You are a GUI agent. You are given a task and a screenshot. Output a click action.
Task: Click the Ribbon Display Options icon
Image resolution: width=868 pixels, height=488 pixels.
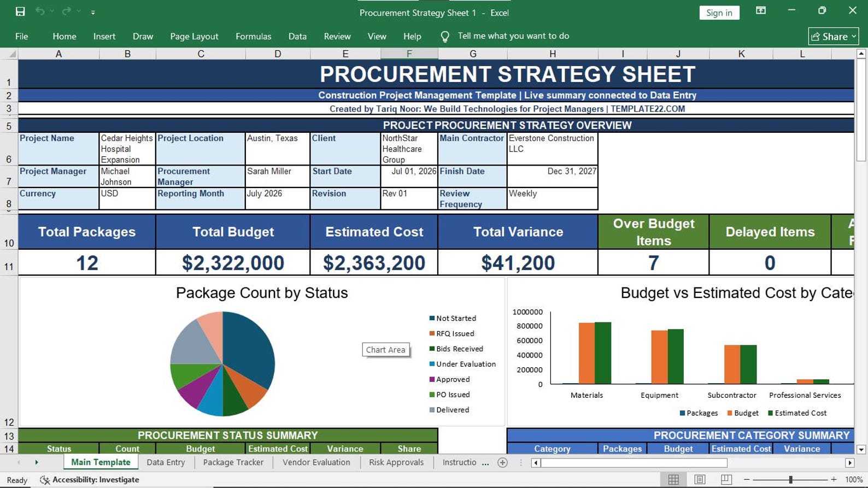pyautogui.click(x=760, y=11)
